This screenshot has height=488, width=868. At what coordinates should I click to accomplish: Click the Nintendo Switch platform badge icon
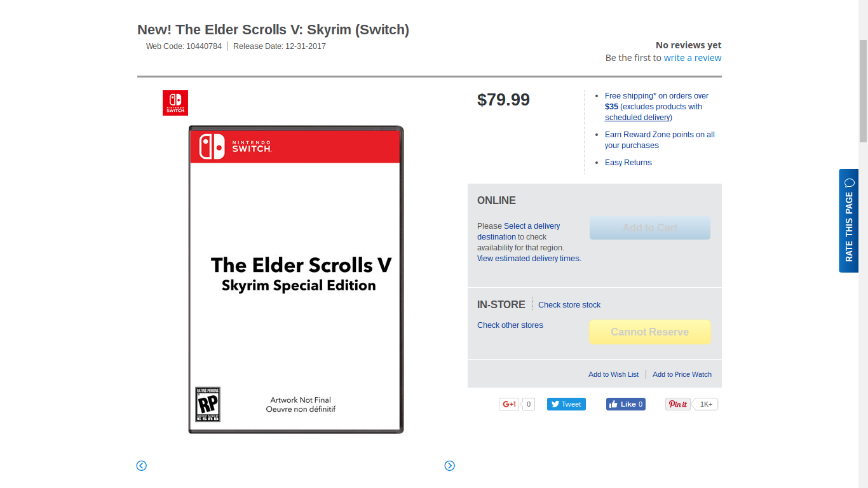[x=175, y=103]
